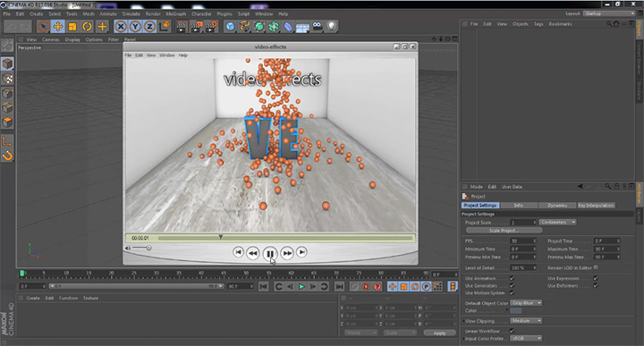The width and height of the screenshot is (644, 346).
Task: Open the View Clipping dropdown
Action: tap(527, 321)
